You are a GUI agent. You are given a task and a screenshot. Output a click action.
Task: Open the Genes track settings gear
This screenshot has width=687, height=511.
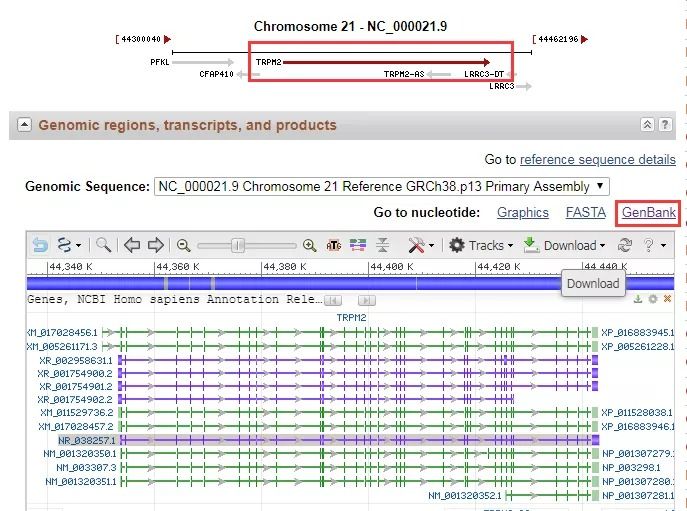tap(653, 299)
